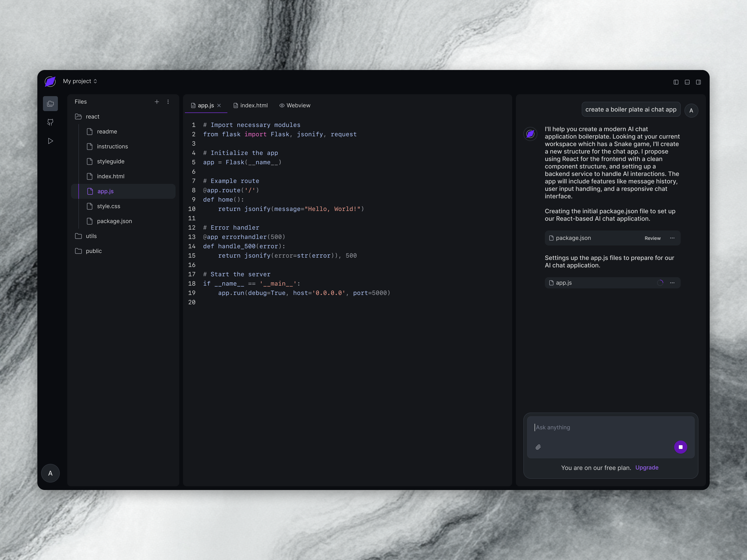
Task: Expand the utils folder
Action: 91,236
